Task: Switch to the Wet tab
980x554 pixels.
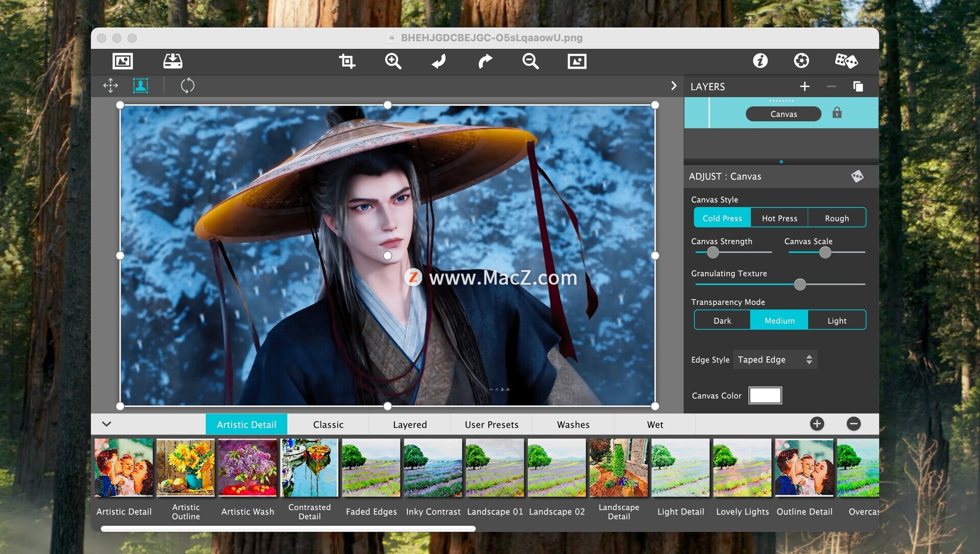Action: 655,424
